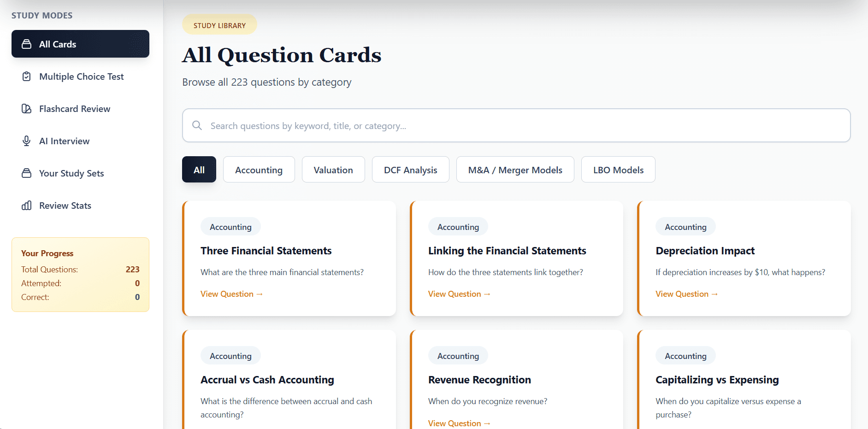Open the Three Financial Statements question
Viewport: 868px width, 429px height.
coord(231,294)
